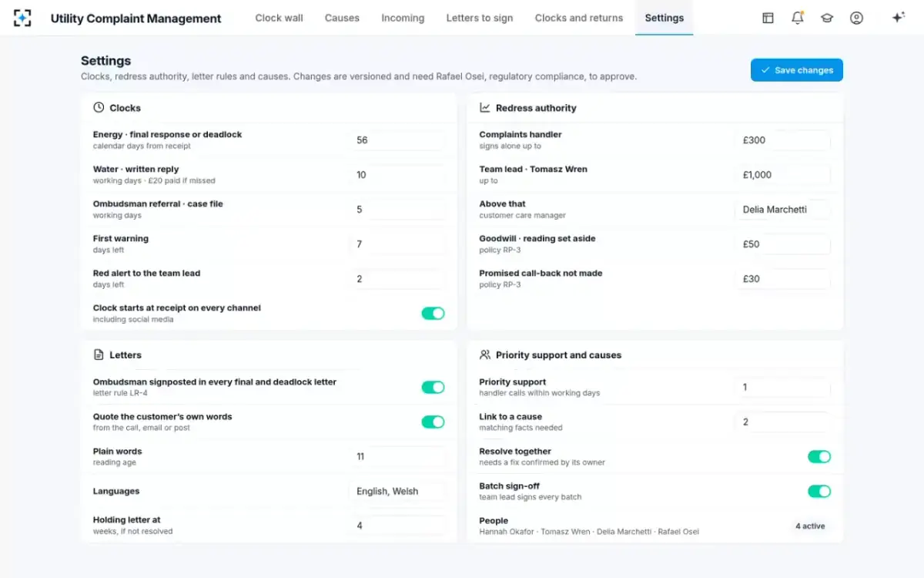Edit Complaints handler £300 limit field
The height and width of the screenshot is (578, 924).
[x=783, y=140]
